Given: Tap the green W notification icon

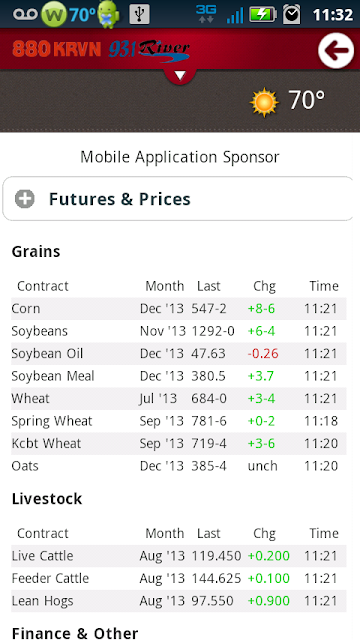Looking at the screenshot, I should click(x=53, y=15).
